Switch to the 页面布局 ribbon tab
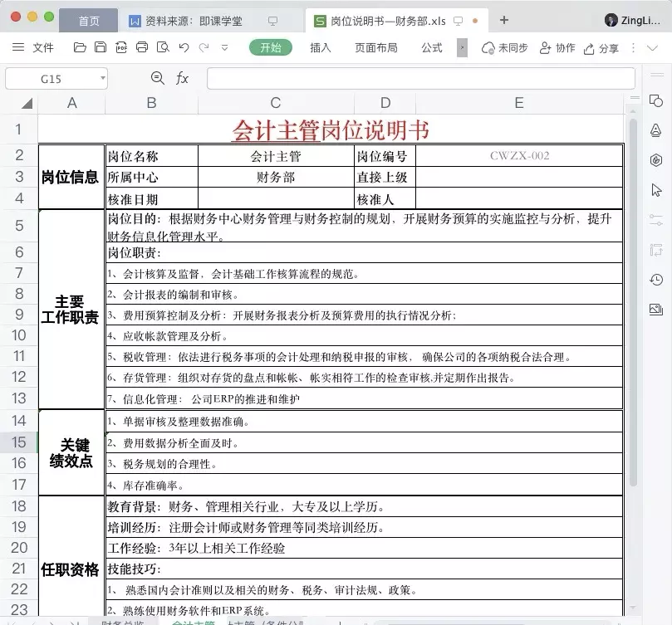The height and width of the screenshot is (625, 672). point(375,47)
